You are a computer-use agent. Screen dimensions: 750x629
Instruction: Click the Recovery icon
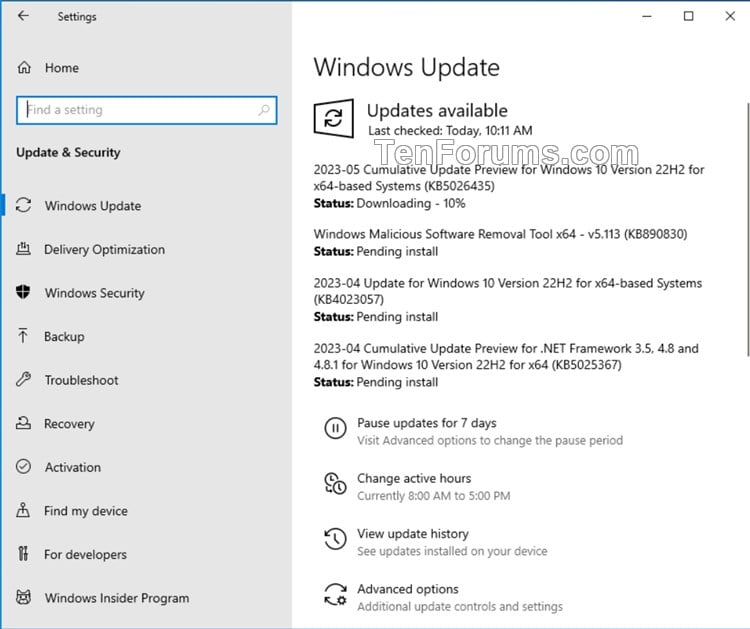[x=23, y=423]
